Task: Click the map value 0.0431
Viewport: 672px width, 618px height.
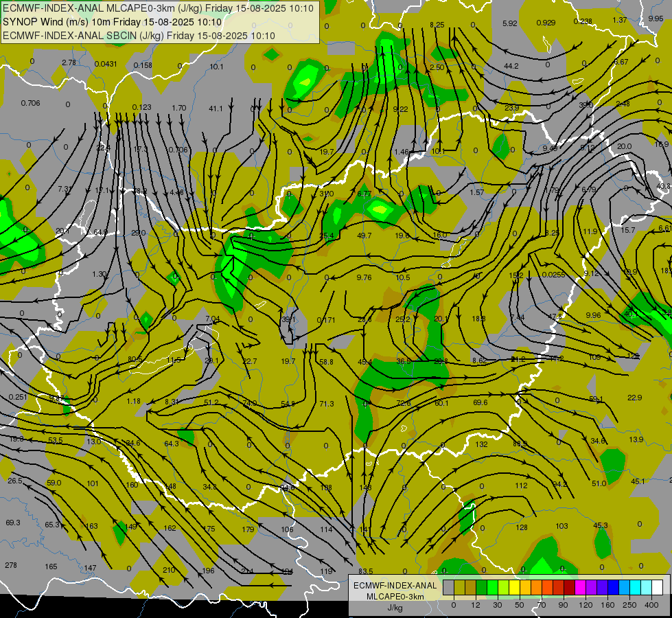Action: [x=106, y=64]
